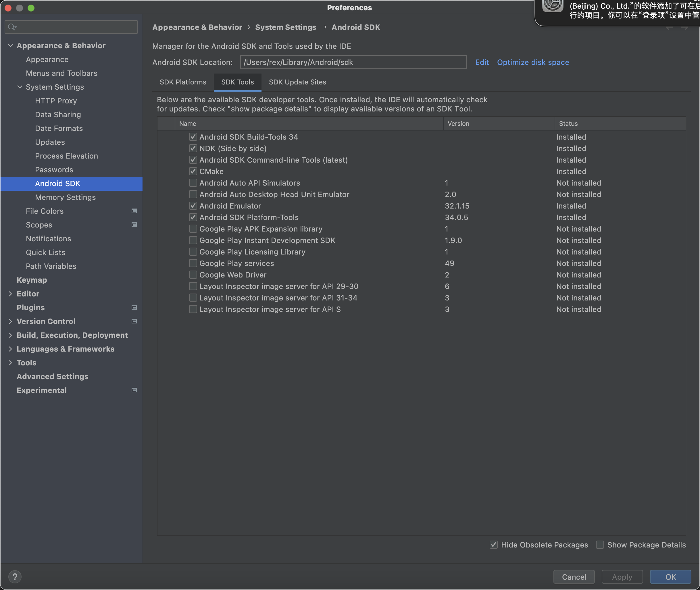This screenshot has width=700, height=590.
Task: Switch to SDK Platforms tab
Action: point(183,82)
